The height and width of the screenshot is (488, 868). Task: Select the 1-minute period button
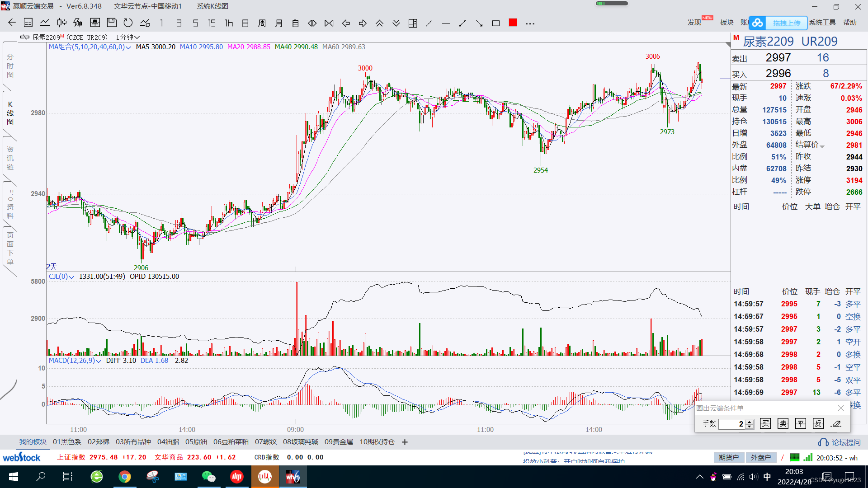(x=162, y=23)
